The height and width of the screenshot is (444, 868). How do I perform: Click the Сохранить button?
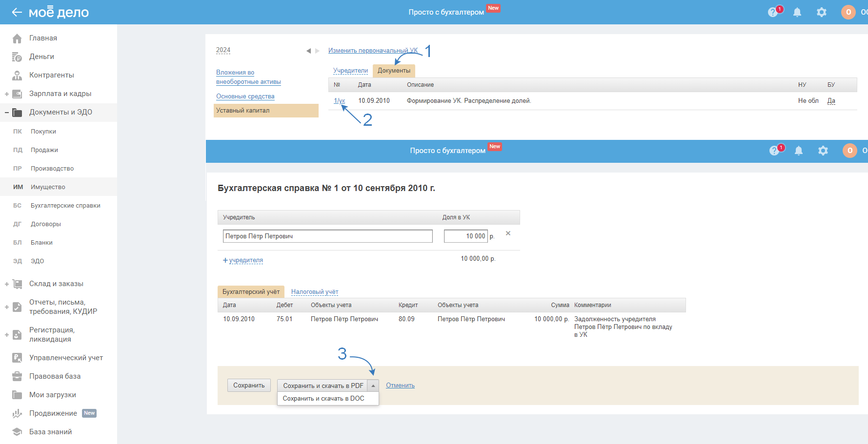(249, 386)
